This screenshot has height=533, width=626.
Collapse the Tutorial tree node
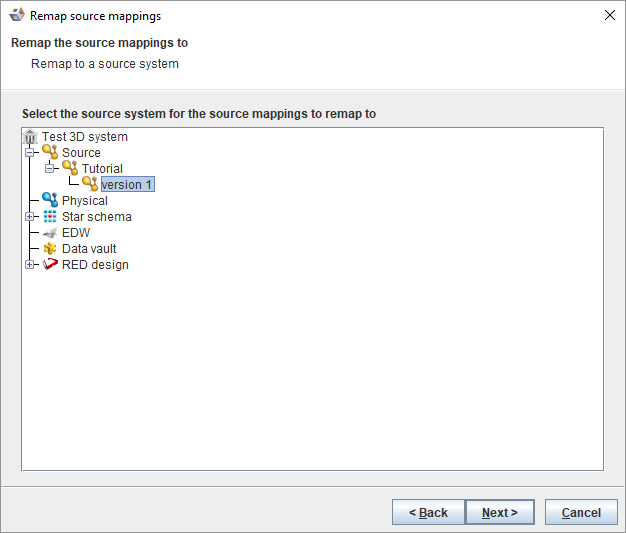pos(50,169)
